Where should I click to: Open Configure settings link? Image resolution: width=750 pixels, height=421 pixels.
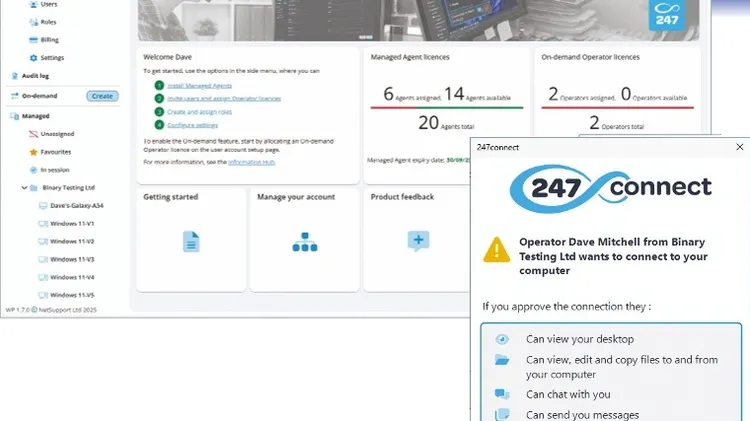192,125
